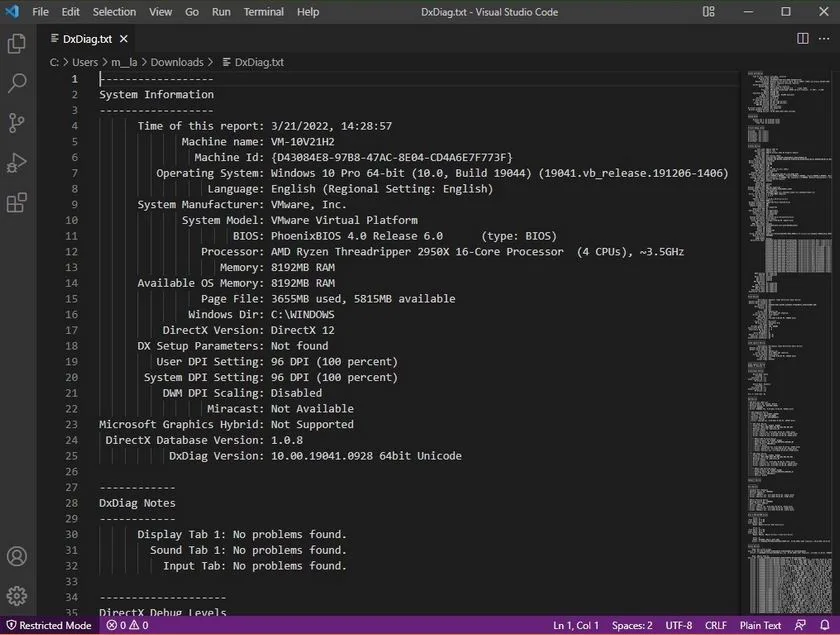Click the 'VM-10V21H2' machine name value

303,141
